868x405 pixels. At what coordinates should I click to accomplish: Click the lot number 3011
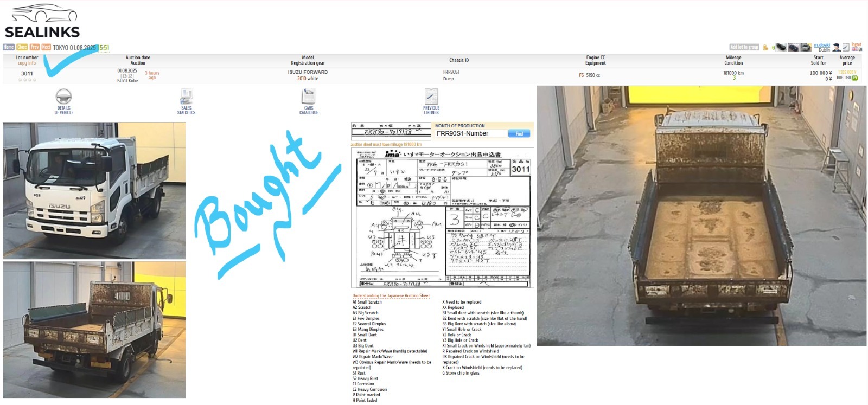(27, 73)
